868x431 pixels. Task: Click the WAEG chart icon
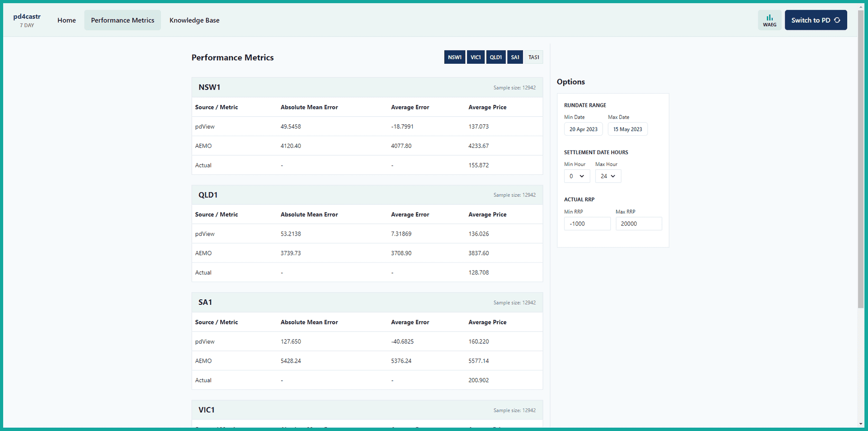coord(769,20)
